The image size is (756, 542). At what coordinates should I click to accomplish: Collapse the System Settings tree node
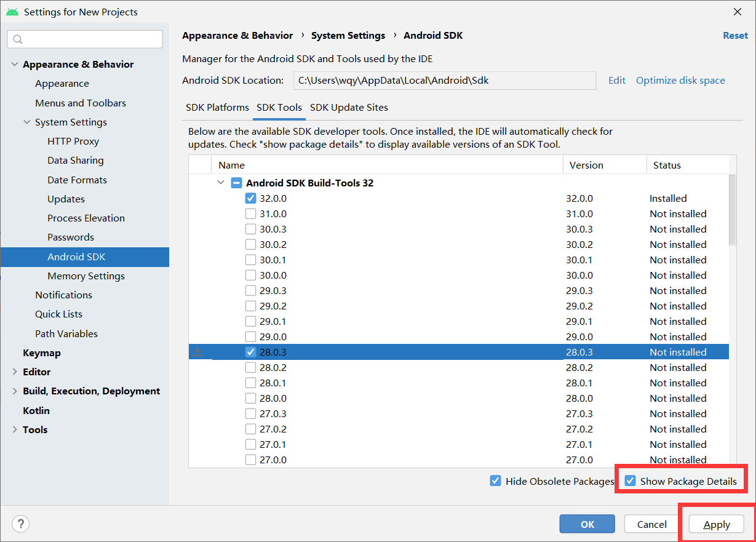pos(27,122)
